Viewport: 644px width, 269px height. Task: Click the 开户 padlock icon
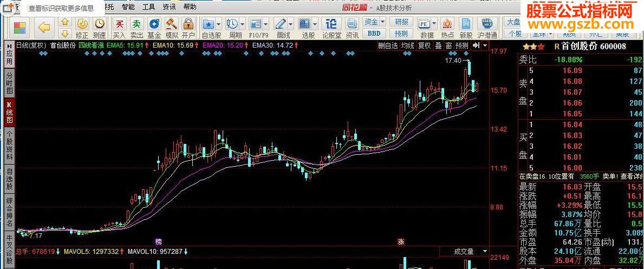tap(188, 24)
